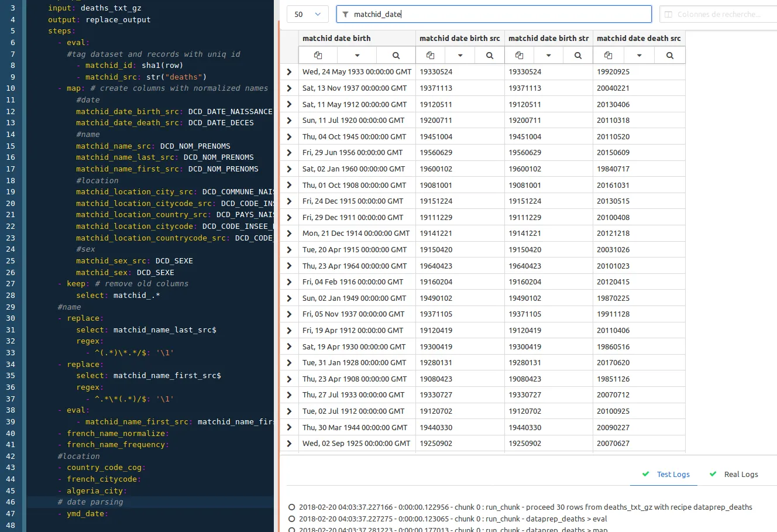The width and height of the screenshot is (777, 532).
Task: Copy the matchid date birth column values
Action: 317,54
